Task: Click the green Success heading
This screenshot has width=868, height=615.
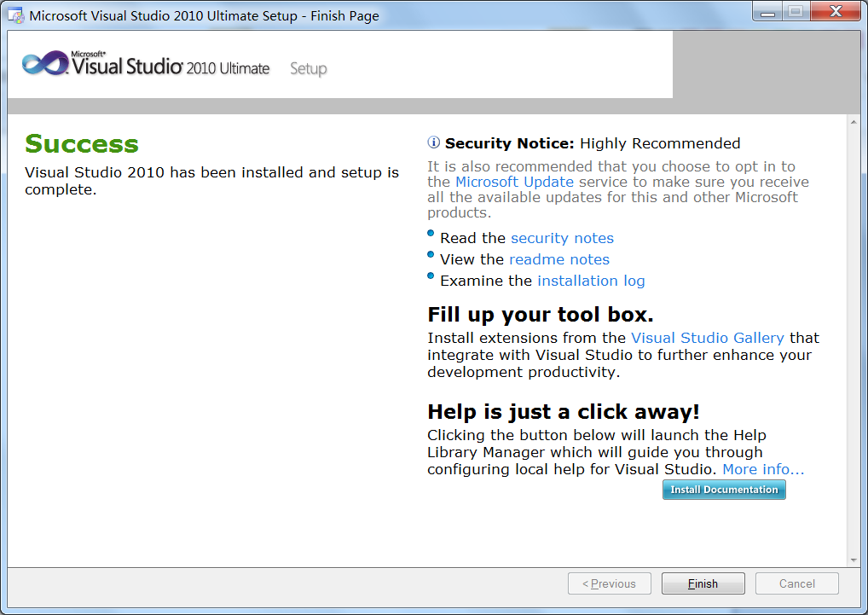Action: coord(81,144)
